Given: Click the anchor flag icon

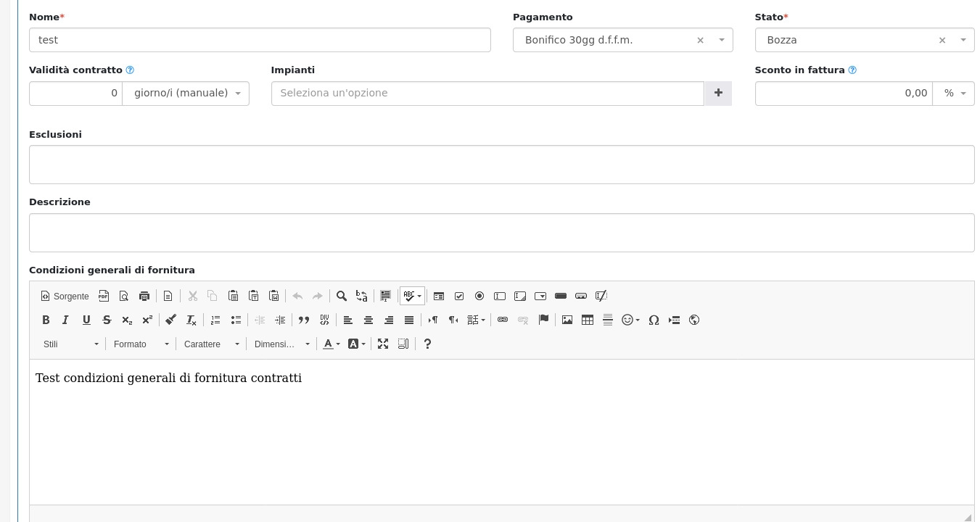Looking at the screenshot, I should 543,320.
